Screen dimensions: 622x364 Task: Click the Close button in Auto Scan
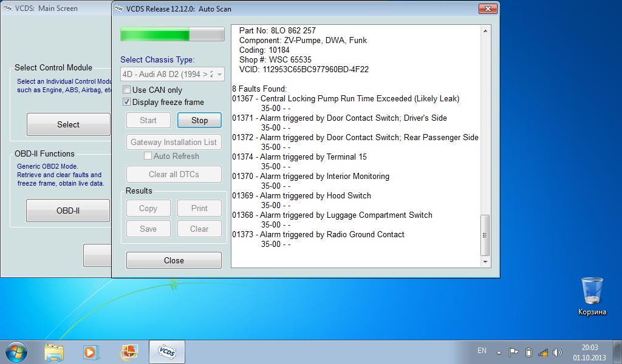click(174, 260)
